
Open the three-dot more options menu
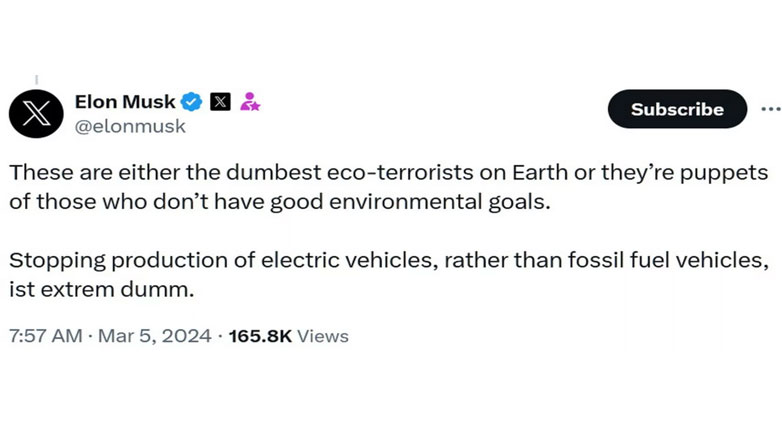(770, 109)
